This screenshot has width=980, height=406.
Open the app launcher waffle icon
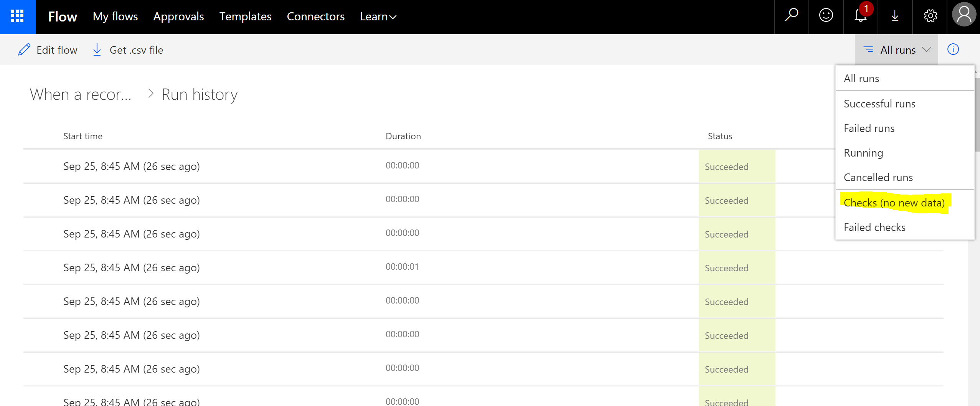click(17, 17)
